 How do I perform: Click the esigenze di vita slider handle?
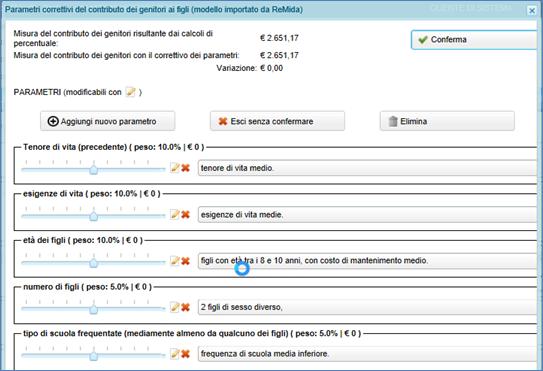click(94, 217)
